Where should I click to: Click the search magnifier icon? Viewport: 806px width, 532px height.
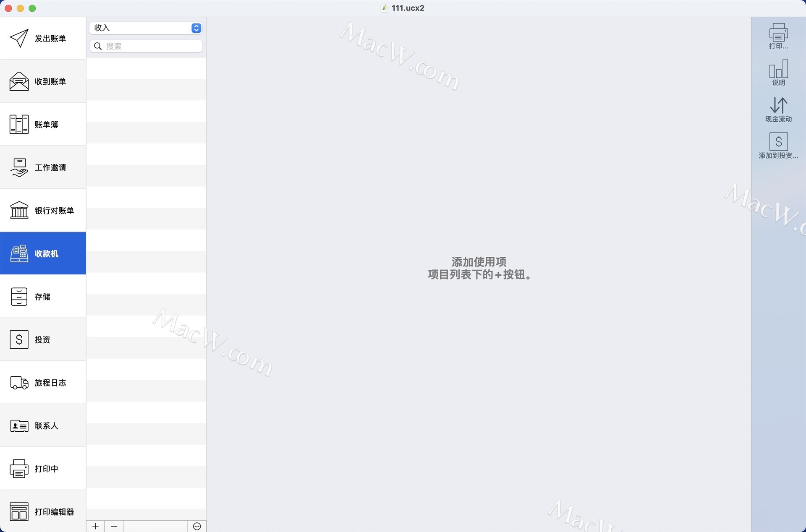click(98, 46)
